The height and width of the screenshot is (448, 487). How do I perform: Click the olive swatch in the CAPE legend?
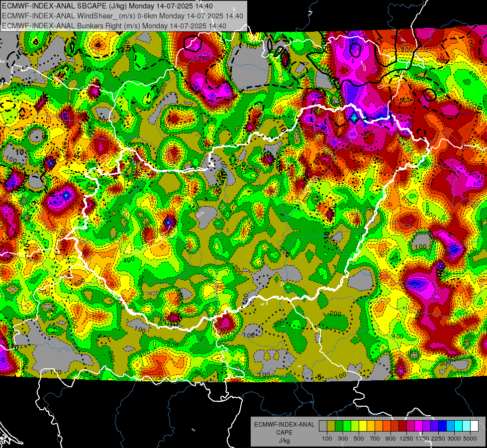(331, 426)
